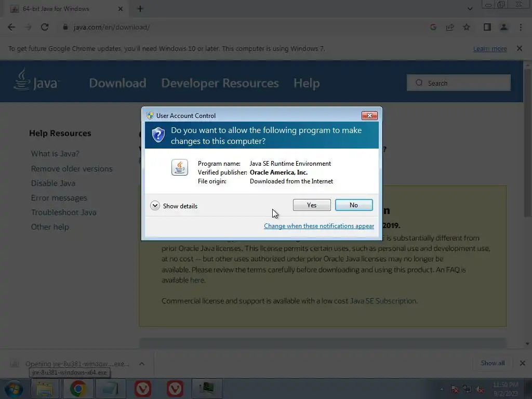Close the User Account Control dialog
This screenshot has height=399, width=532.
click(x=369, y=116)
